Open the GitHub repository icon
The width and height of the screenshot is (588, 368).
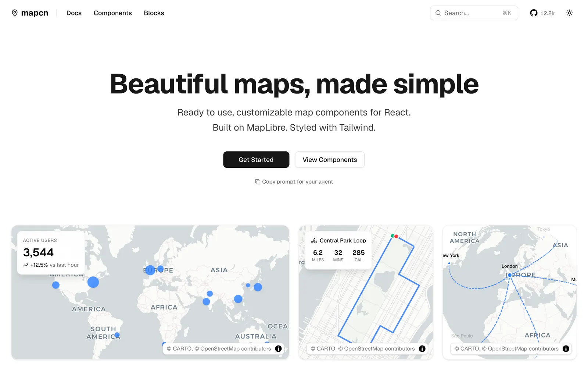pos(534,13)
